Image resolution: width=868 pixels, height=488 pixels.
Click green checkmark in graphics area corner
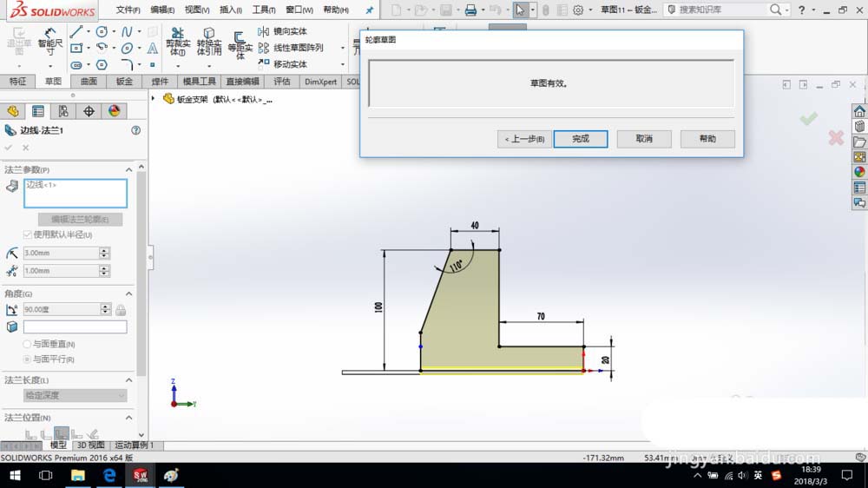(809, 119)
